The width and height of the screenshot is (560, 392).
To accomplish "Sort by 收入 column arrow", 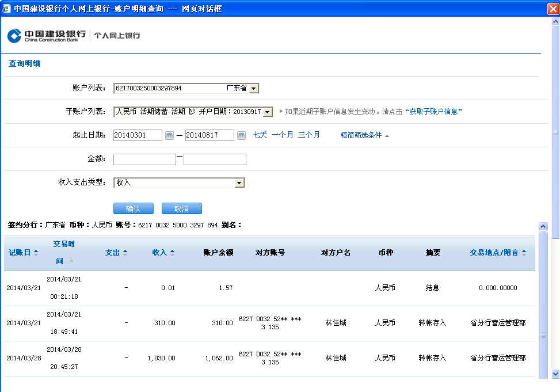I will pos(172,253).
